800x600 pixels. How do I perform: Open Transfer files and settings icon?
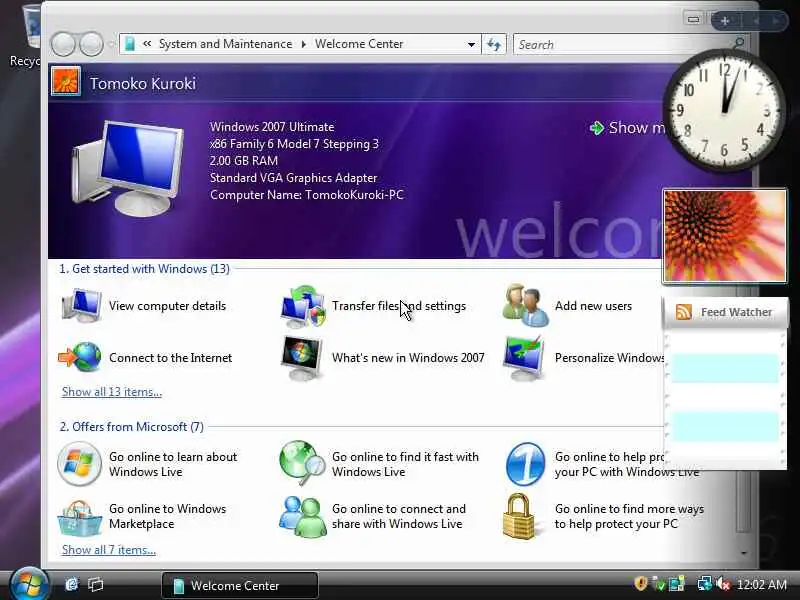pos(303,306)
